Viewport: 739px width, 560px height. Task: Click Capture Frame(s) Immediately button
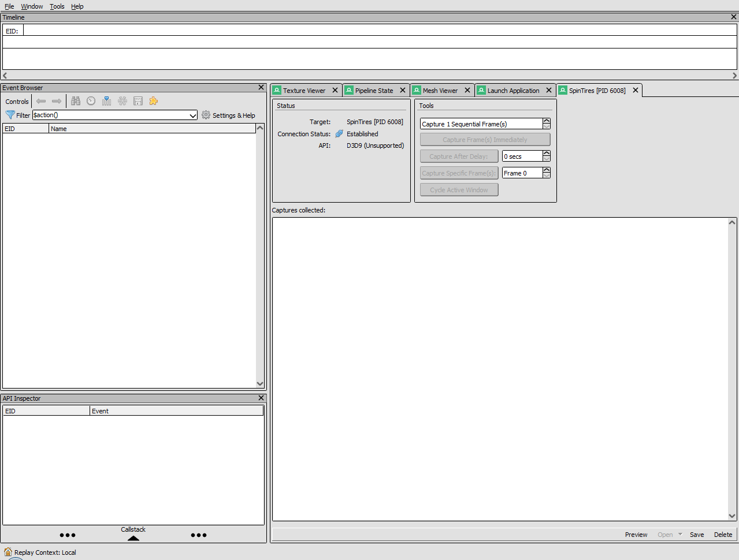pyautogui.click(x=485, y=140)
